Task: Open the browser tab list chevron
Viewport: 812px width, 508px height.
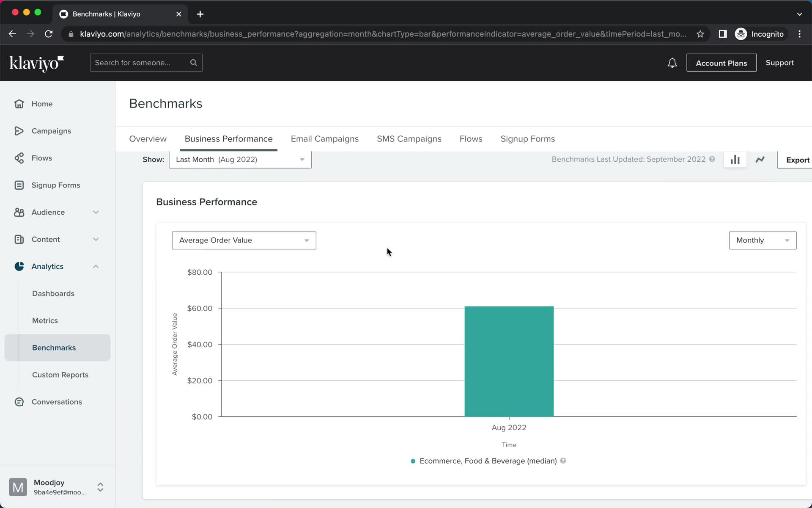Action: coord(799,14)
